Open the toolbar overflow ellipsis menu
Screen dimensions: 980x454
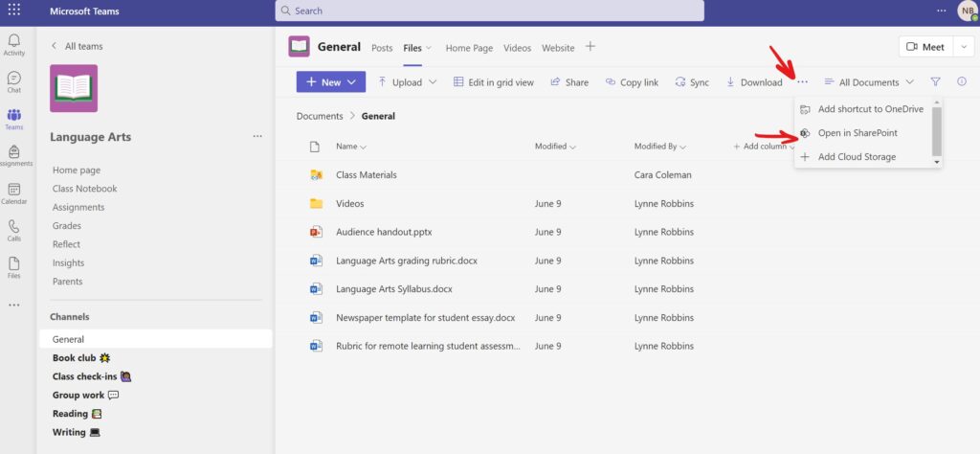click(x=803, y=82)
